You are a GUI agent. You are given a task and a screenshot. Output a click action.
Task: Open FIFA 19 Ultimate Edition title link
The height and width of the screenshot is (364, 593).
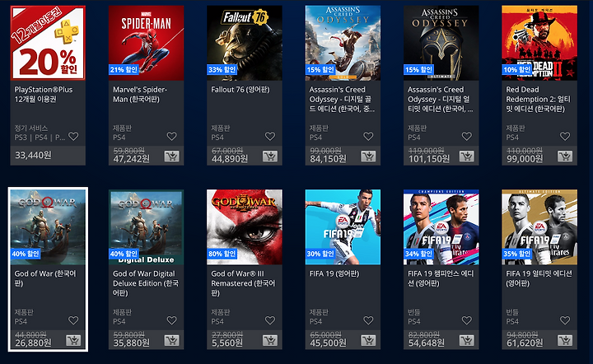(539, 278)
